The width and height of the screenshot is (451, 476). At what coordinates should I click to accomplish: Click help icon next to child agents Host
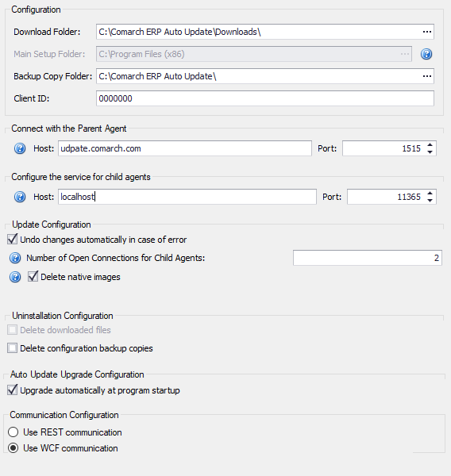(20, 197)
